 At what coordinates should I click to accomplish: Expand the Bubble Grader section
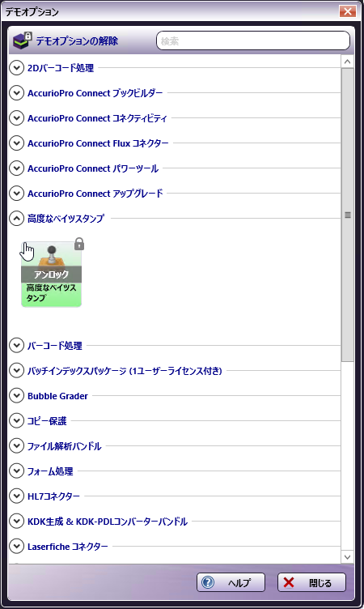pyautogui.click(x=16, y=396)
